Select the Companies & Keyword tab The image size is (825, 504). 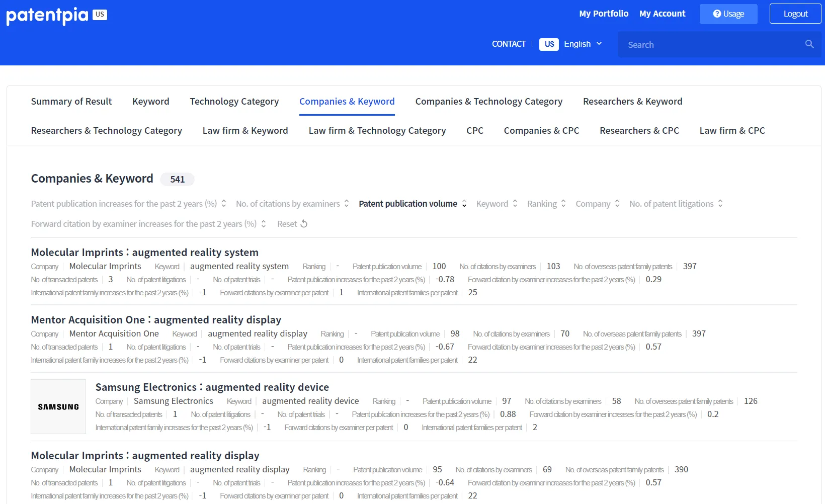point(347,102)
